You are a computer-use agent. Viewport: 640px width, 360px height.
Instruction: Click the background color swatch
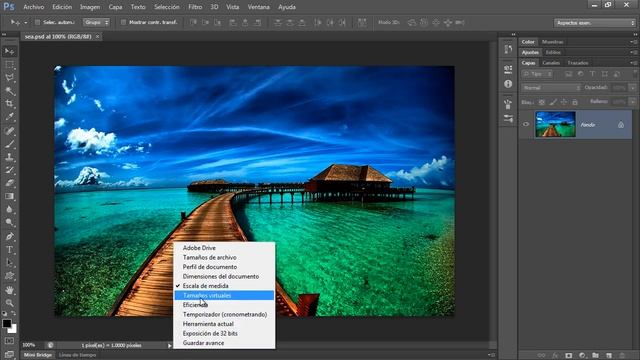13,329
